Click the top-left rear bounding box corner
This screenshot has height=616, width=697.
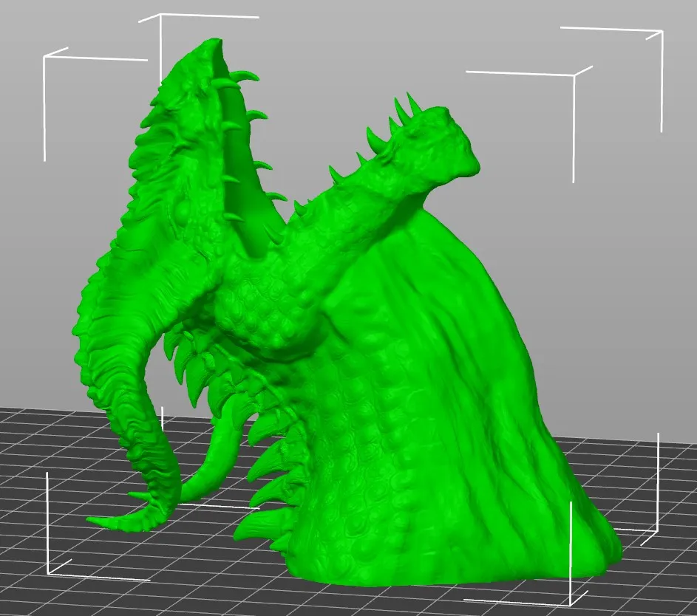click(x=160, y=16)
